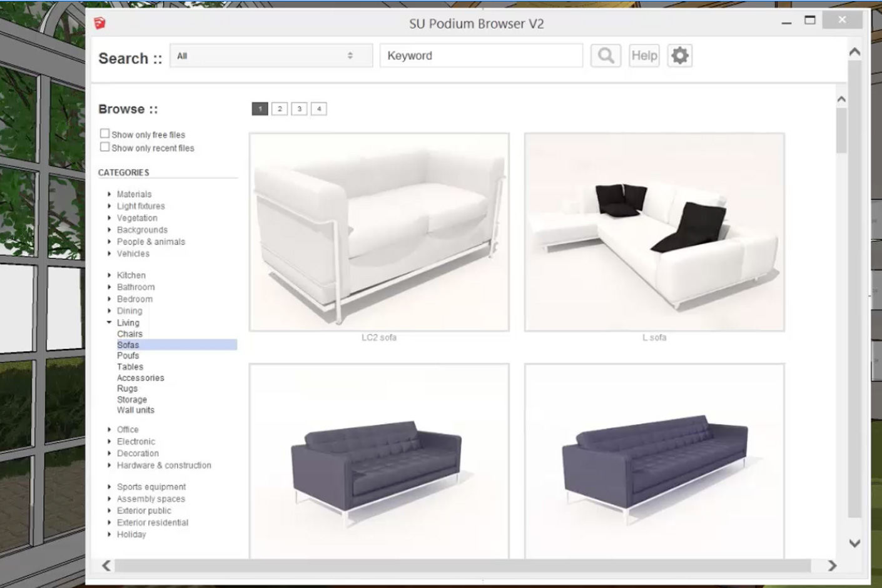
Task: Open the All search filter dropdown
Action: (271, 55)
